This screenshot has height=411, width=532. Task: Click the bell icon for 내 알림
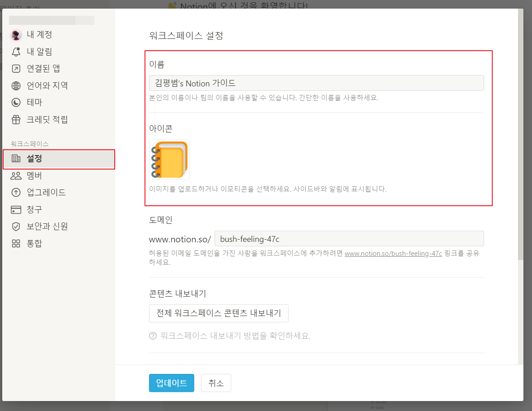[16, 52]
